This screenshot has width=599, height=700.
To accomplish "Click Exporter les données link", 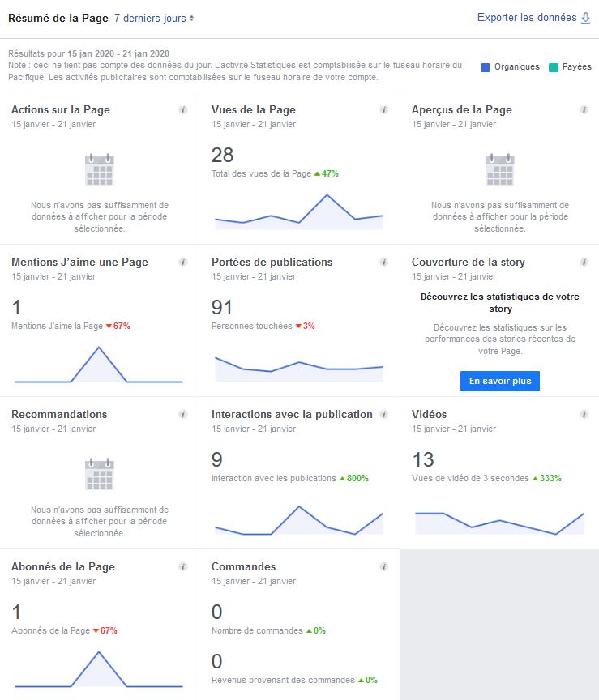I will click(527, 18).
